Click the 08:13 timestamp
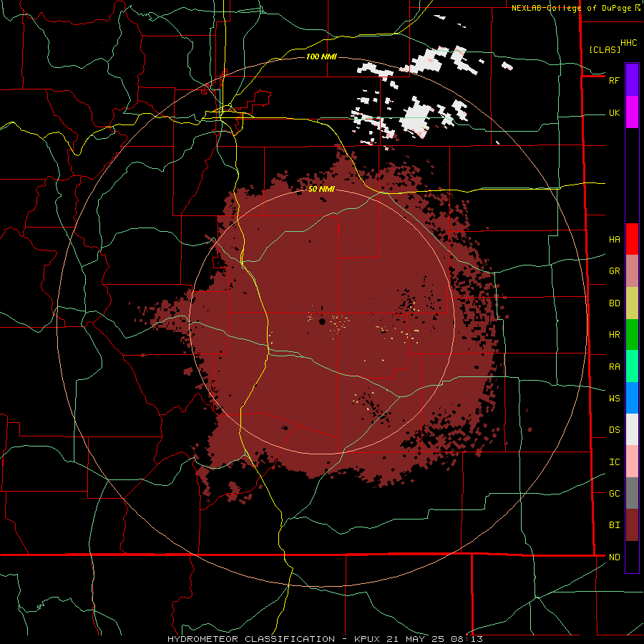This screenshot has width=644, height=644. coord(469,639)
